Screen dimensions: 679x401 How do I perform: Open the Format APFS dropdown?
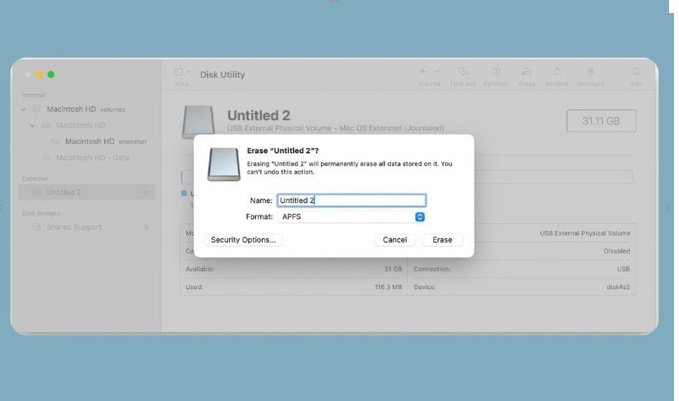420,217
